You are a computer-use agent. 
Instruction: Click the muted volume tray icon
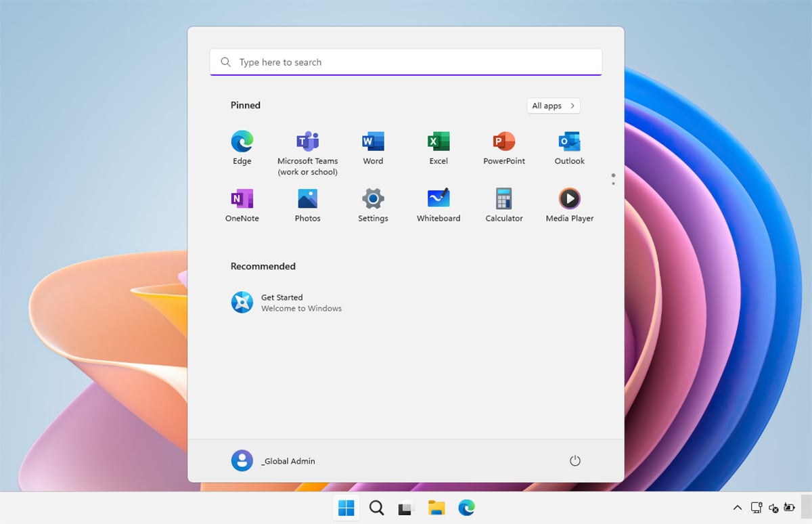773,508
